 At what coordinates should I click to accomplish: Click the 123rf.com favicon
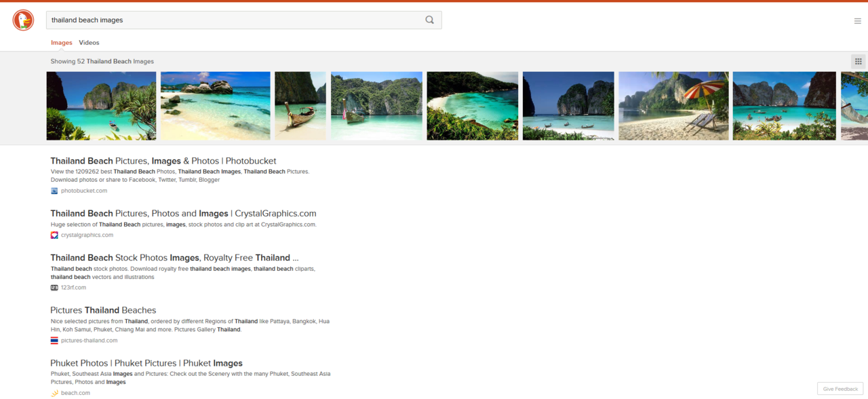point(54,288)
